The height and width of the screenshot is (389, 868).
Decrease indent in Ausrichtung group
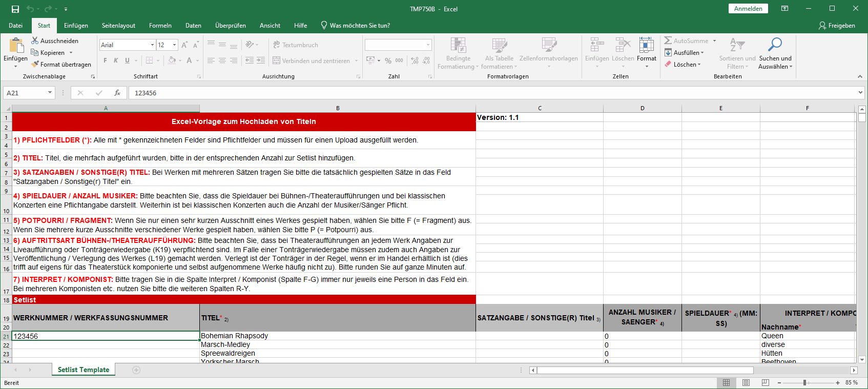click(x=250, y=60)
